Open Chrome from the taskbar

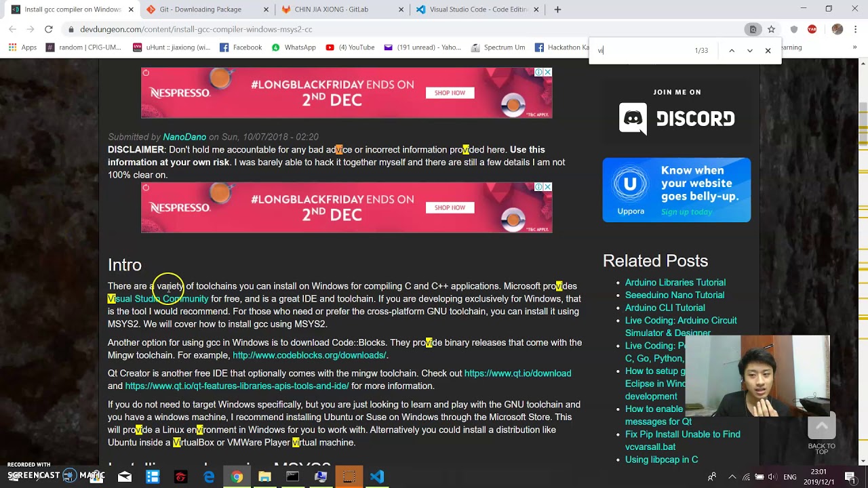coord(237,477)
